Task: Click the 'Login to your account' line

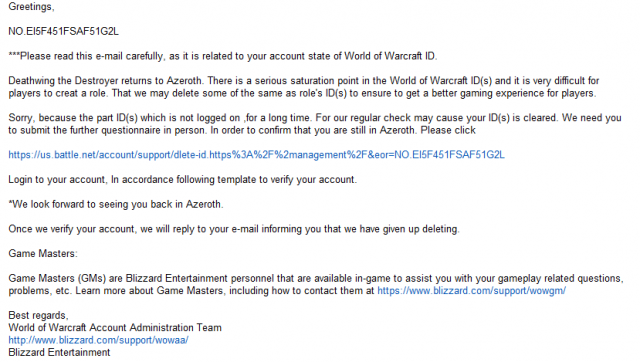Action: point(182,180)
